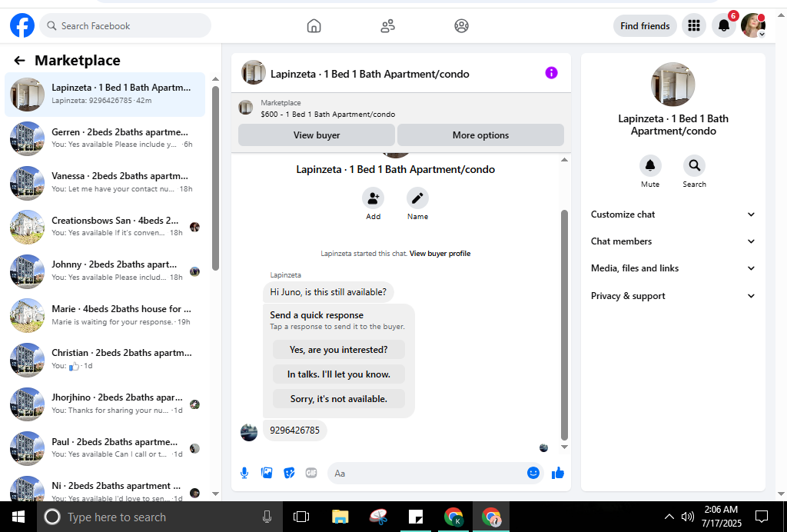
Task: Send quick response "Sorry, it's not available."
Action: [339, 399]
